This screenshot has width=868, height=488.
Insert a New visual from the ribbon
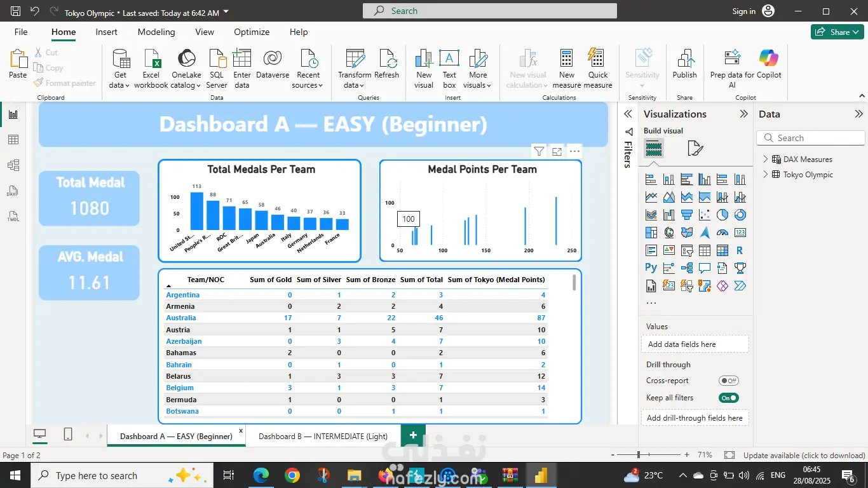pyautogui.click(x=424, y=69)
